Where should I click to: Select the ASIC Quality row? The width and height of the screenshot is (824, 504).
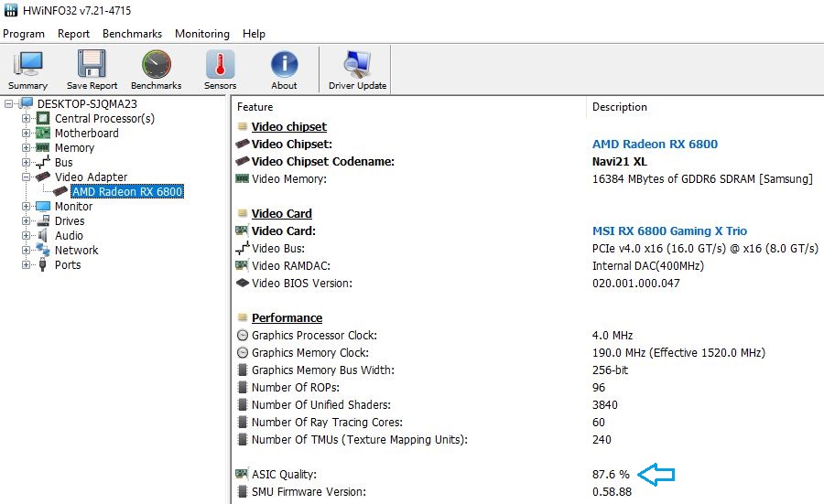coord(528,475)
